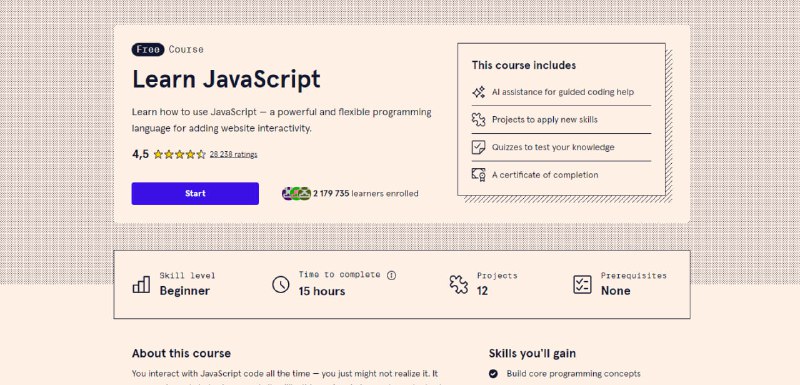Click the Skills you'll gain heading
The width and height of the screenshot is (800, 385).
point(532,353)
